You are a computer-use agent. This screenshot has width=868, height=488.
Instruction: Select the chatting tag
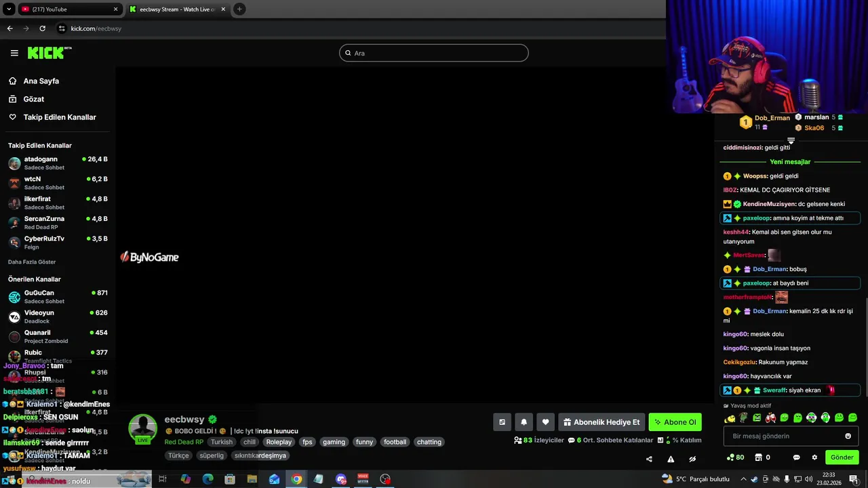[x=429, y=442]
